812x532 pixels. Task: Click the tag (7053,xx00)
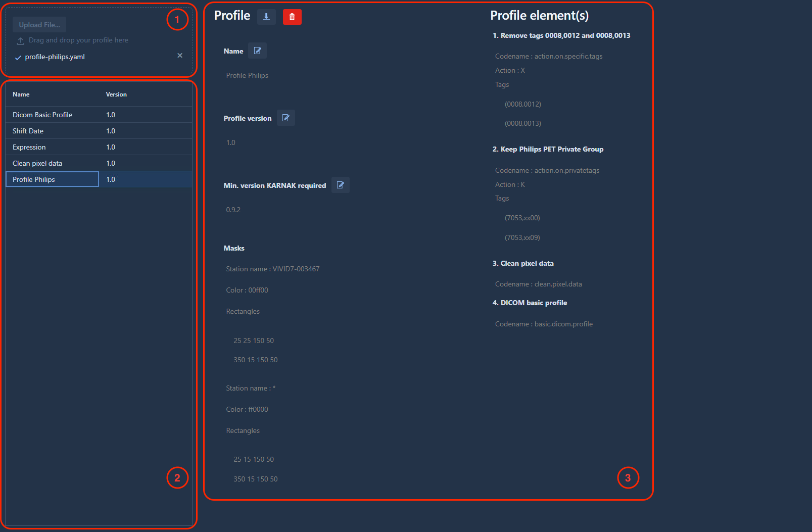[x=522, y=218]
